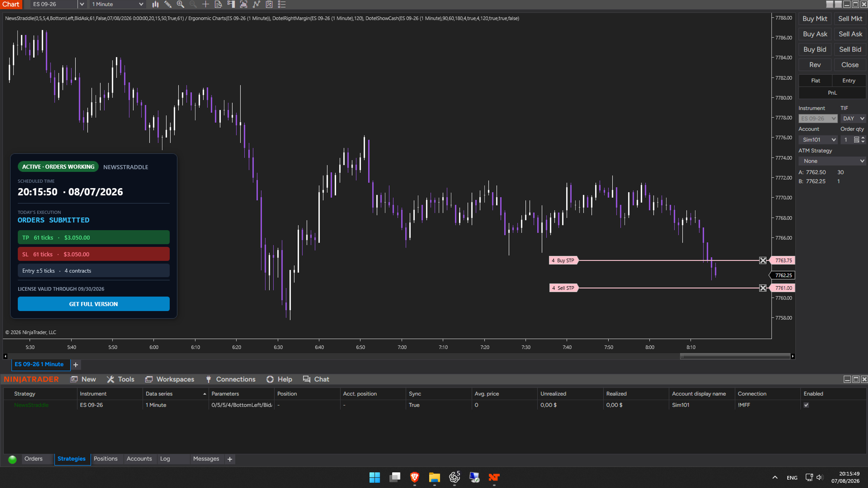Click the GET FULL VERSION button
Viewport: 868px width, 488px height.
(x=94, y=304)
